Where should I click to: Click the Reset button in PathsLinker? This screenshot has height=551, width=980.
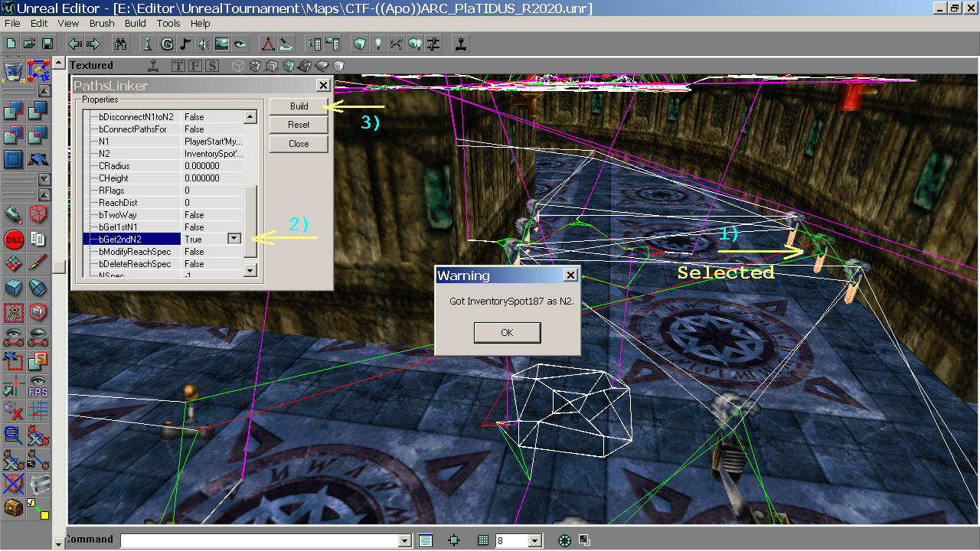[x=299, y=125]
